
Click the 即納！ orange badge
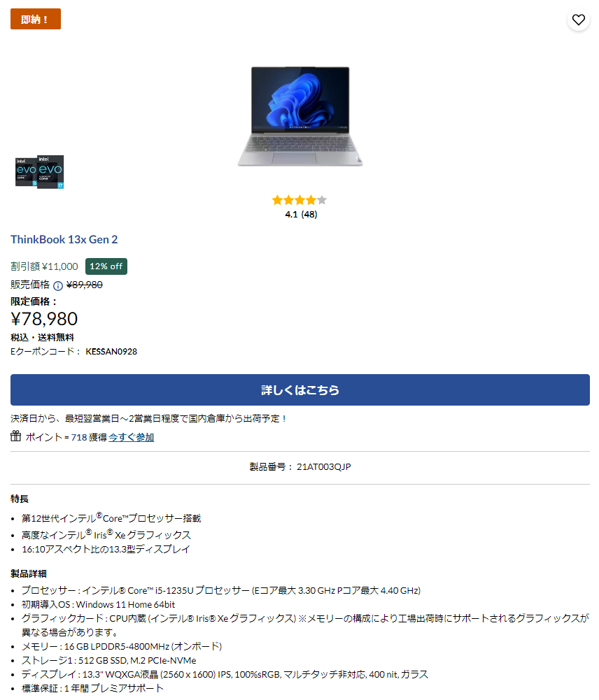(36, 19)
